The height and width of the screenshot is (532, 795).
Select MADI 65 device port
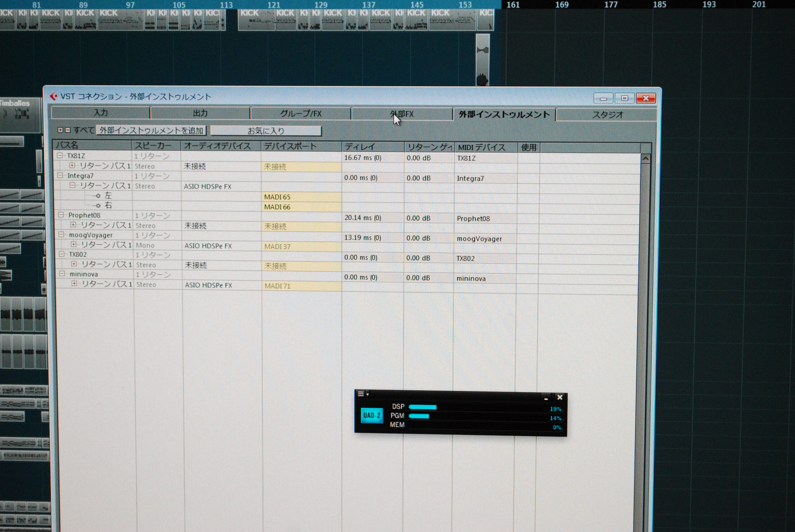pyautogui.click(x=302, y=197)
